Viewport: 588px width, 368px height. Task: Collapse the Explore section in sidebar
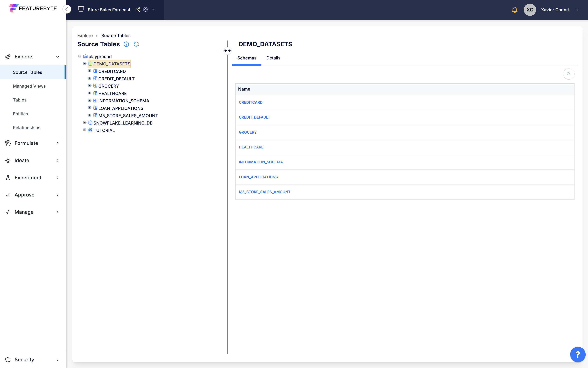pos(57,57)
